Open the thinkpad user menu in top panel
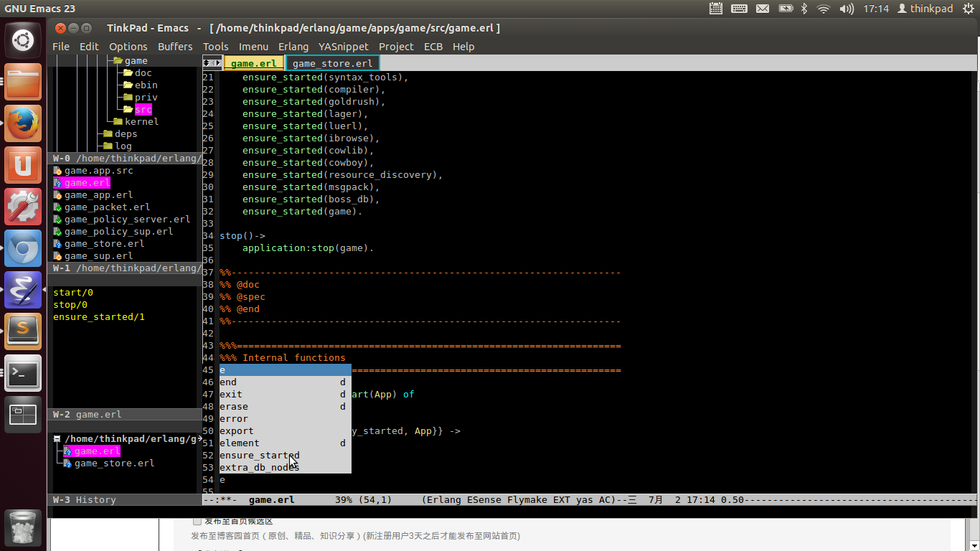The width and height of the screenshot is (980, 551). [925, 9]
